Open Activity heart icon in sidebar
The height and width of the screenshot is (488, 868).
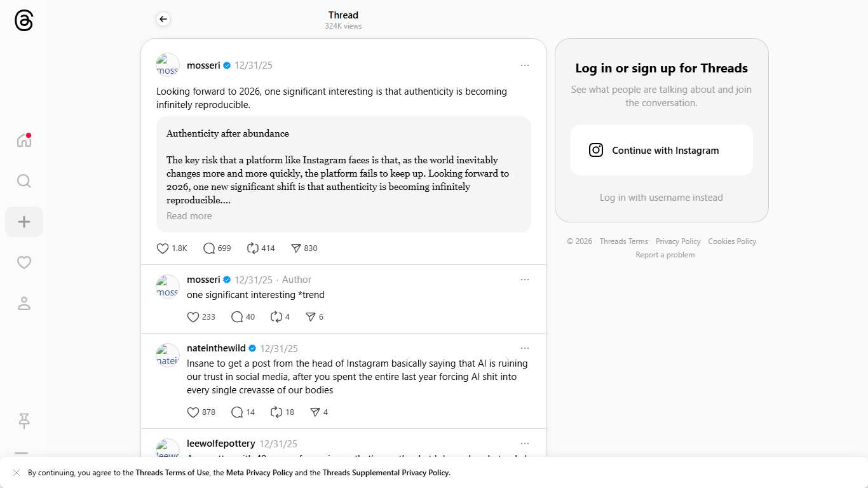click(x=24, y=262)
